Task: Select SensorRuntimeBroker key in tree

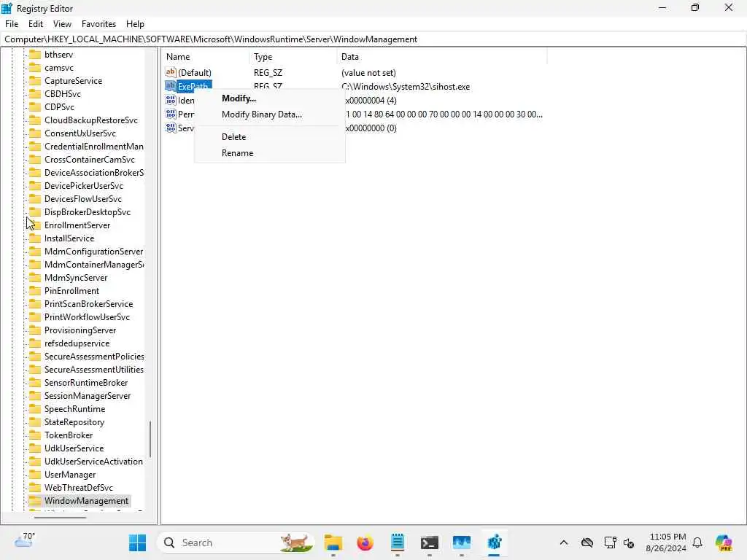Action: click(86, 382)
